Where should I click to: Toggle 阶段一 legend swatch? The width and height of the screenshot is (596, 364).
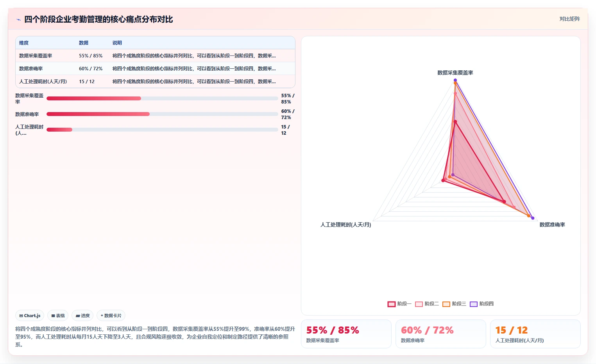392,304
